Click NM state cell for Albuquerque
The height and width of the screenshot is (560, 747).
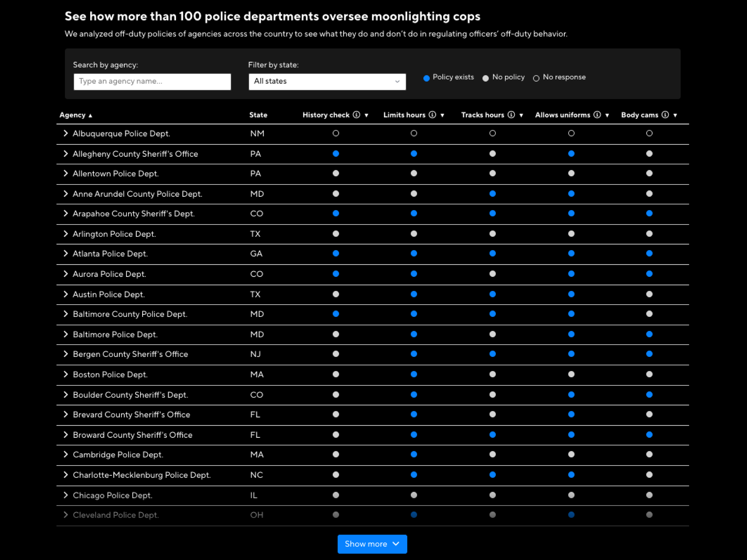tap(257, 134)
